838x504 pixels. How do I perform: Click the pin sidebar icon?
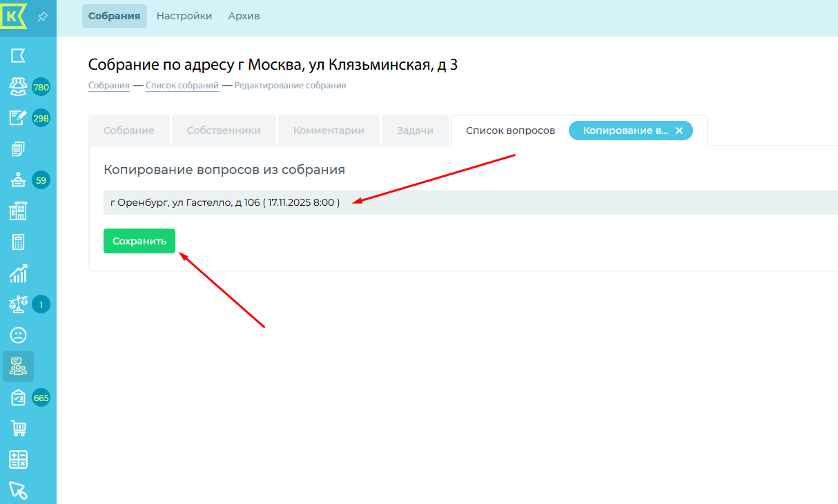tap(43, 16)
